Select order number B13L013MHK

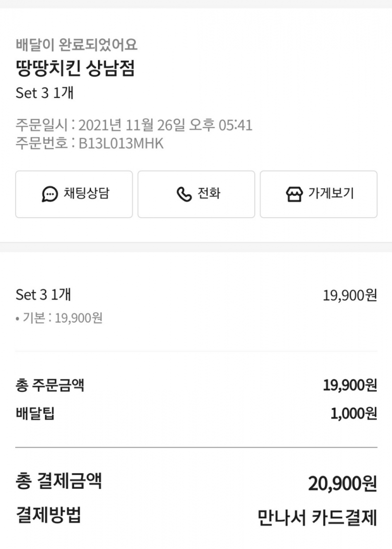[121, 144]
